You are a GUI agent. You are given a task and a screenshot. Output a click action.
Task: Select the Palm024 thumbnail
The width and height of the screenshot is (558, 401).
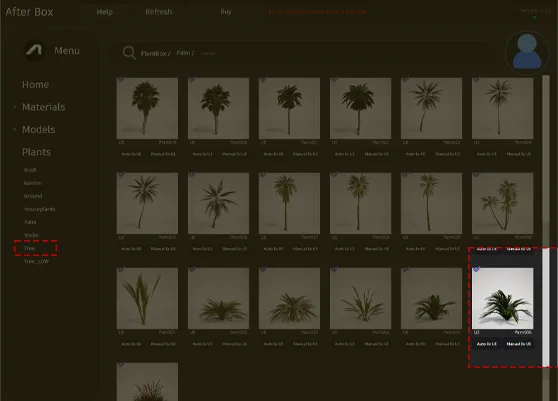[x=502, y=108]
